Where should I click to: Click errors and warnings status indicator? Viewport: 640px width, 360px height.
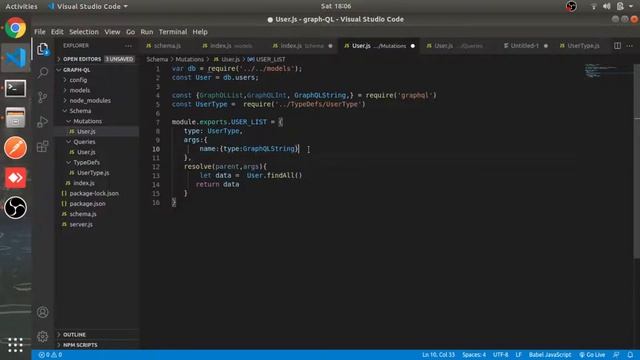click(x=50, y=355)
